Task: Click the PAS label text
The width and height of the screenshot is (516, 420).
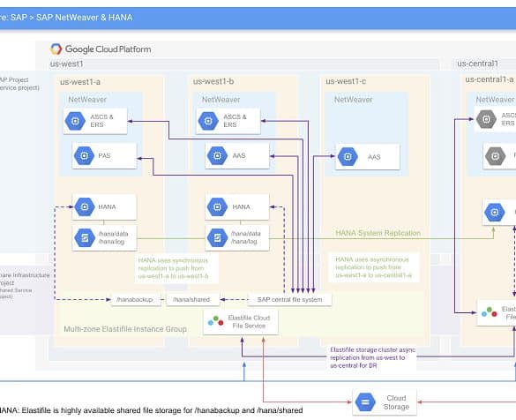Action: [x=104, y=155]
